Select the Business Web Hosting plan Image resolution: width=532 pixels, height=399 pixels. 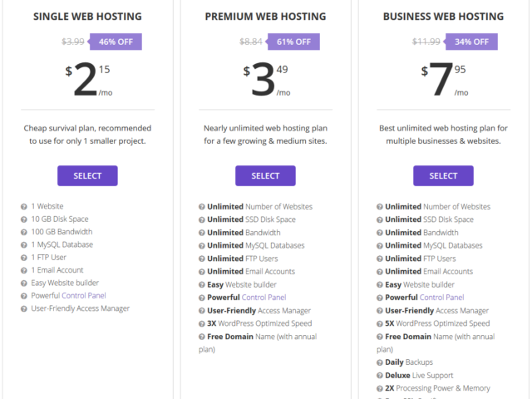click(x=443, y=175)
